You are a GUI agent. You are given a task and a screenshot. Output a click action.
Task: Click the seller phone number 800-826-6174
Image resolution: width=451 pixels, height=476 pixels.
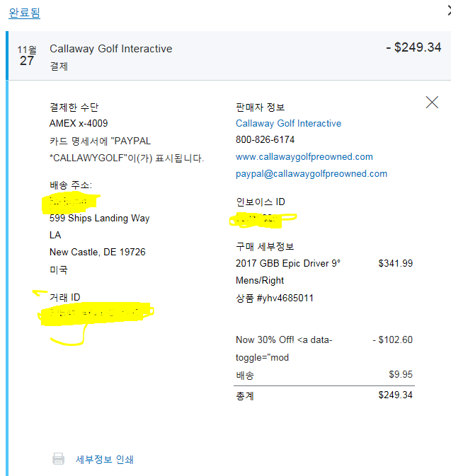[265, 140]
